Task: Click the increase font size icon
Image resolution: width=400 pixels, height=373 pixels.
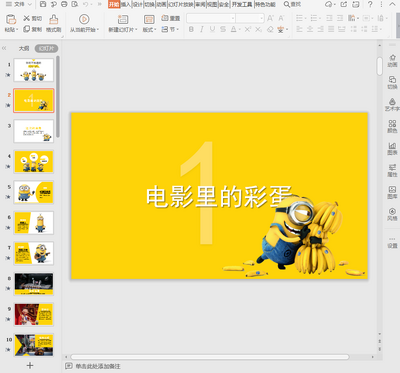Action: (x=270, y=18)
